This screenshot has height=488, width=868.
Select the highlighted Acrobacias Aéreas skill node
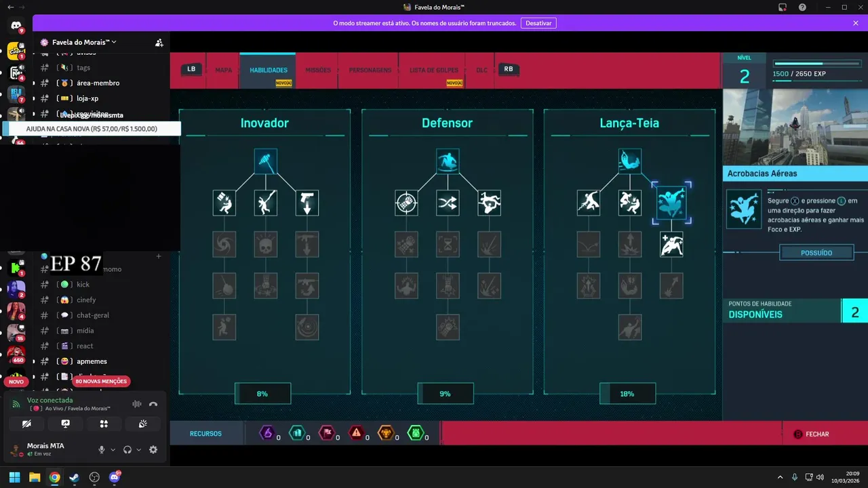671,202
